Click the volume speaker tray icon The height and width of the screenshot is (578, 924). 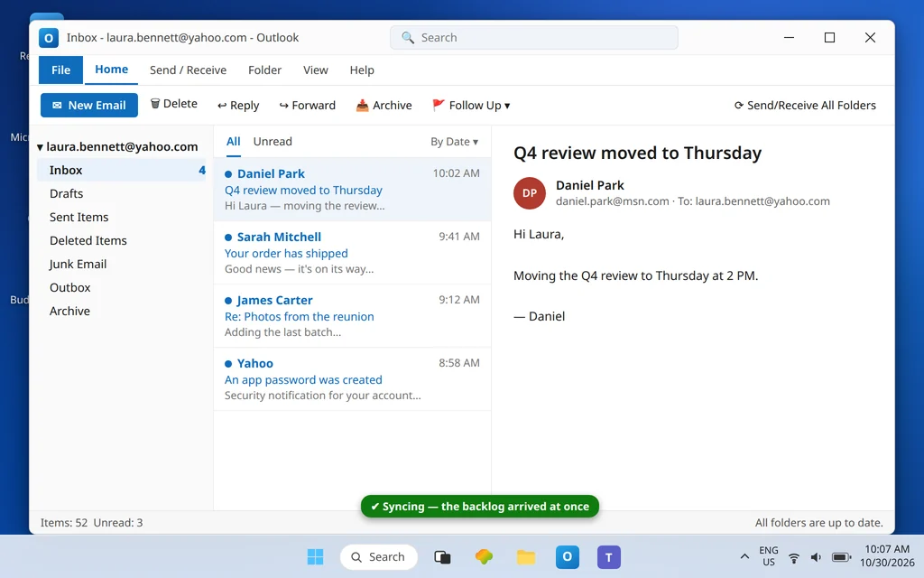tap(816, 557)
